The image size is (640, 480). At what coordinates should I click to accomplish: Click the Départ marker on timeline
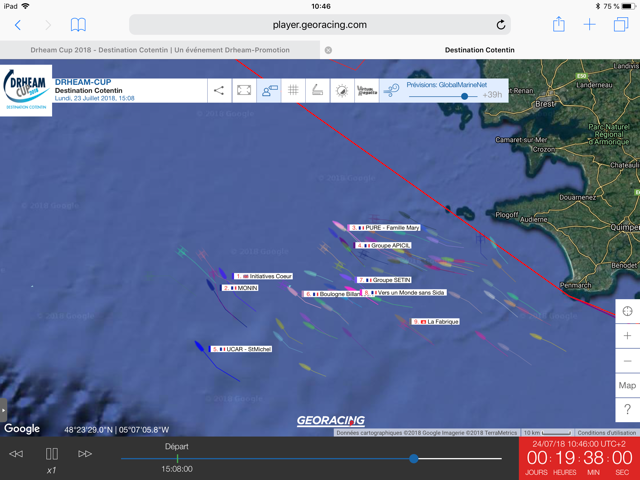click(x=177, y=458)
